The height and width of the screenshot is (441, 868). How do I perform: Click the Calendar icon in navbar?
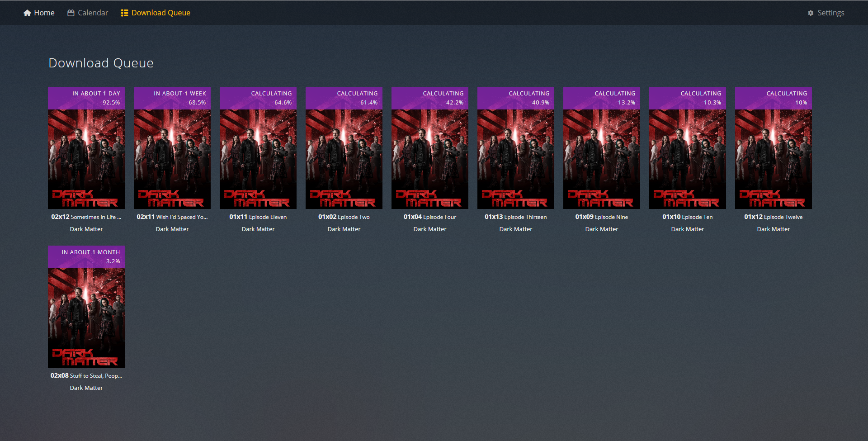(71, 13)
